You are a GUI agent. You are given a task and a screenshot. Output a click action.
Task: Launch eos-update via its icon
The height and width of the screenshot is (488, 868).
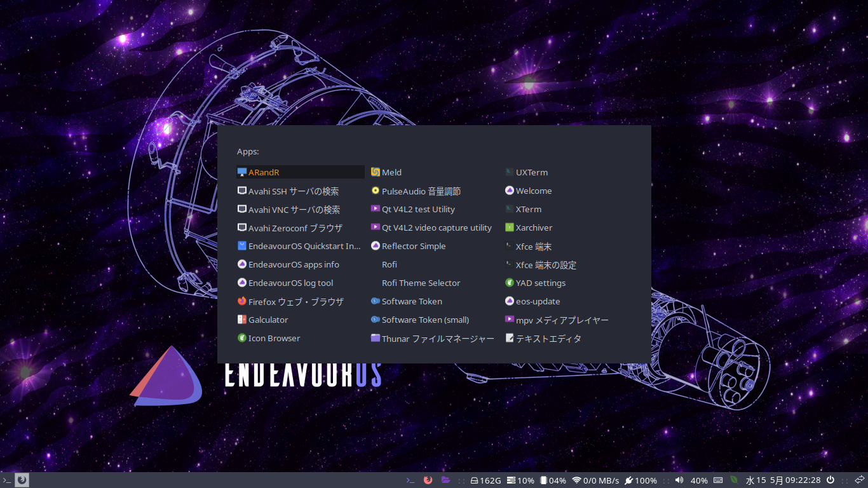click(509, 301)
